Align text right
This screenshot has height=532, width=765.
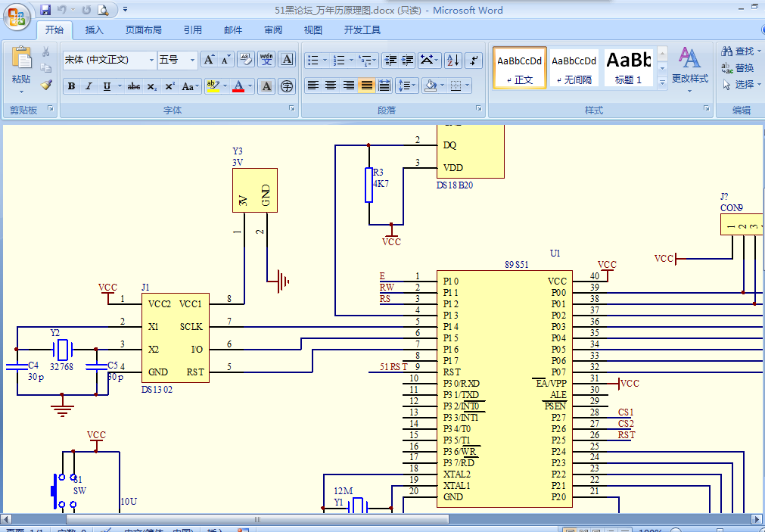click(x=348, y=86)
